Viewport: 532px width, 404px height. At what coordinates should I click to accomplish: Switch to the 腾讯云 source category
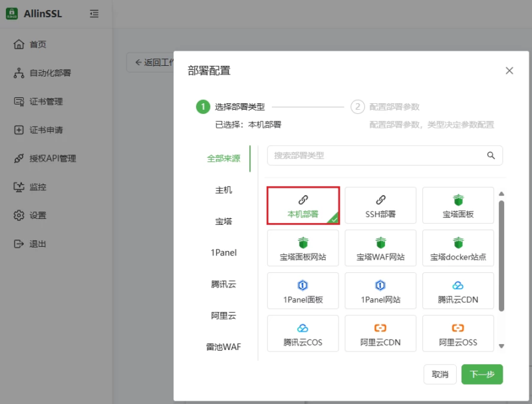coord(224,285)
